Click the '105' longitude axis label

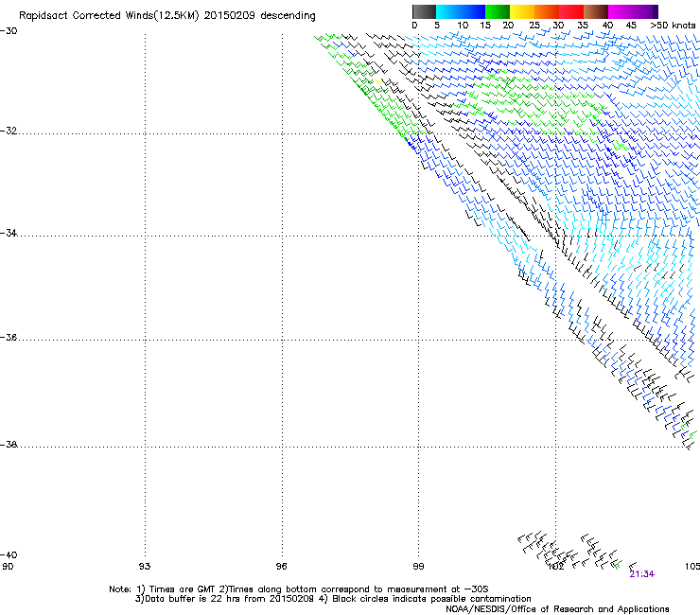click(x=692, y=567)
